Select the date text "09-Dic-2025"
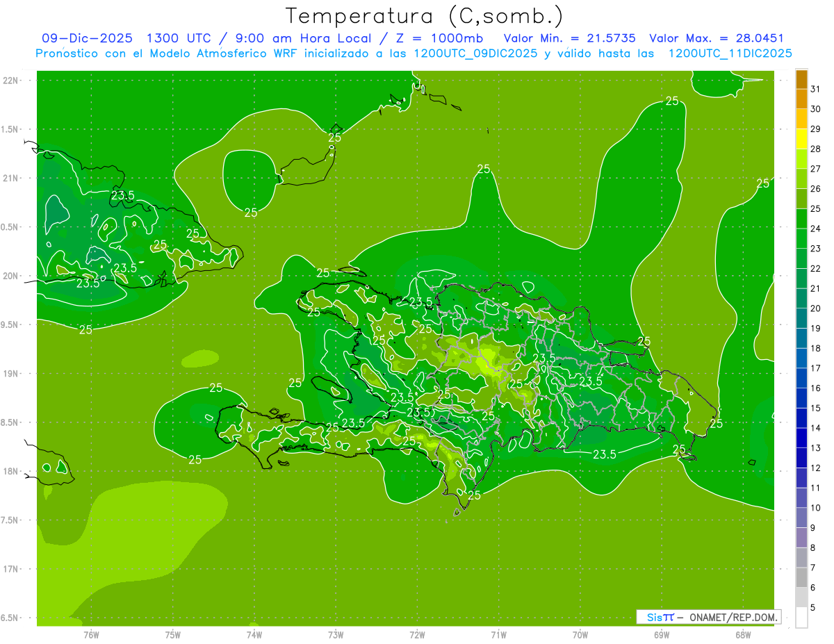Image resolution: width=834 pixels, height=644 pixels. tap(87, 38)
